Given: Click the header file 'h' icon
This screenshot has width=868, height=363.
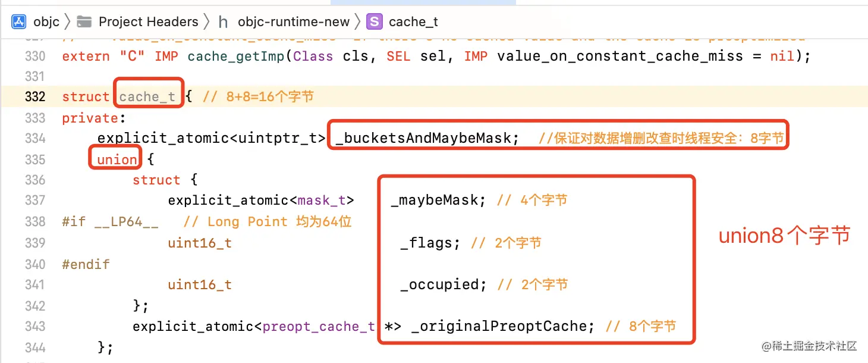Looking at the screenshot, I should 223,22.
